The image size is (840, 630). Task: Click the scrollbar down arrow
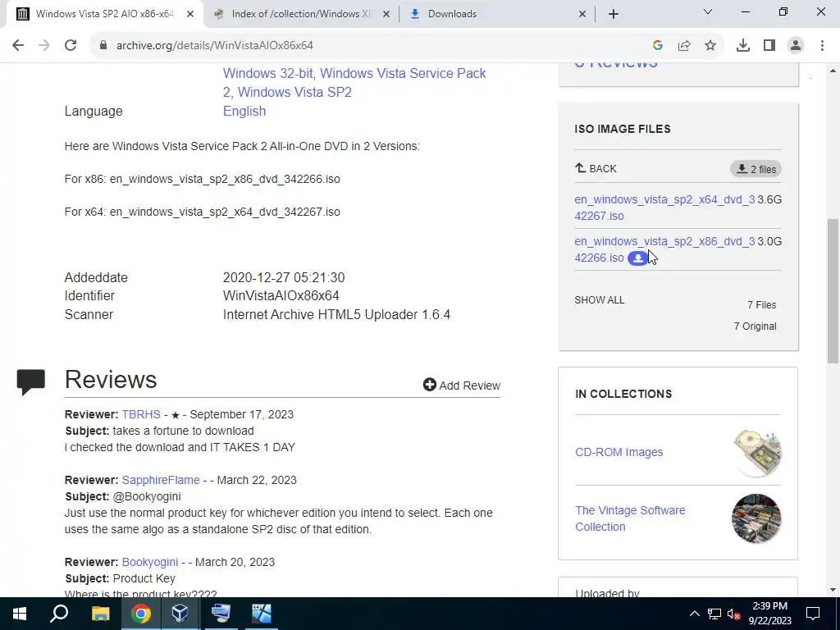tap(833, 590)
